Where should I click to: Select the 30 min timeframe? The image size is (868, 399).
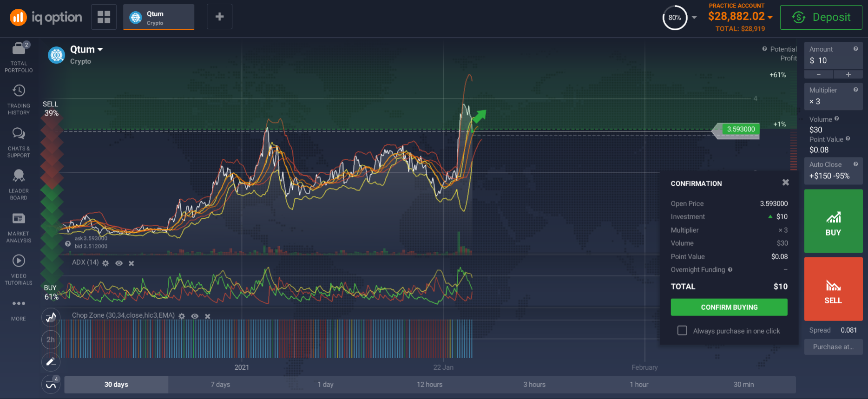pyautogui.click(x=743, y=385)
